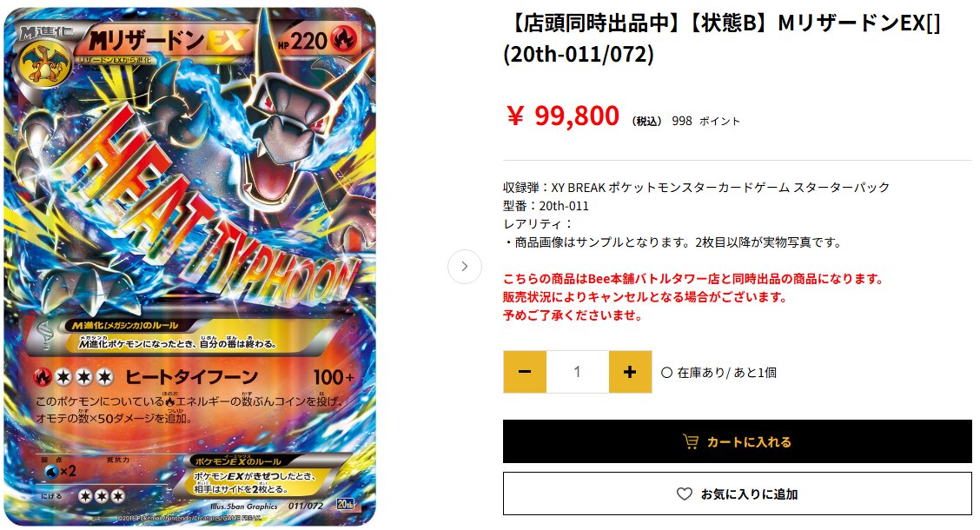Click the ヒートタイフーン attack name on card

point(191,377)
